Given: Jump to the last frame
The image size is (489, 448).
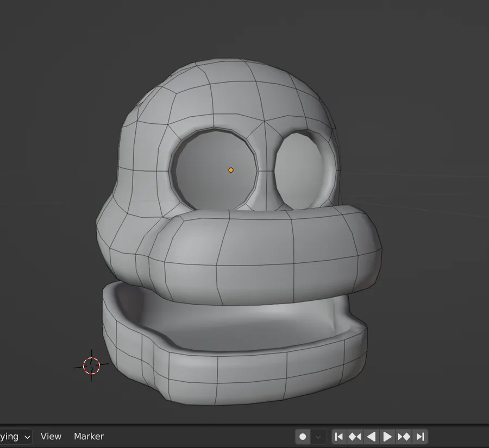Looking at the screenshot, I should click(420, 437).
